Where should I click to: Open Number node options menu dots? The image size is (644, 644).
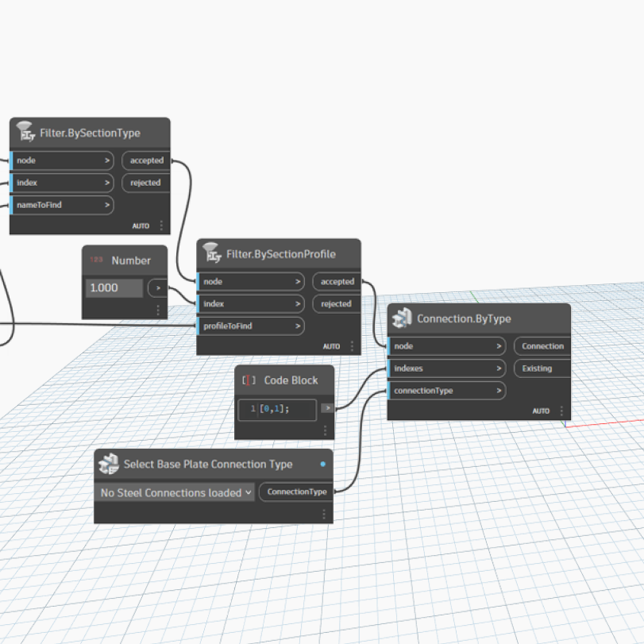158,310
